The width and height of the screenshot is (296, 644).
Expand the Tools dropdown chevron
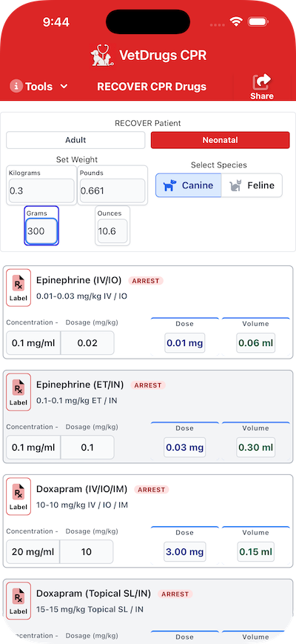coord(64,86)
